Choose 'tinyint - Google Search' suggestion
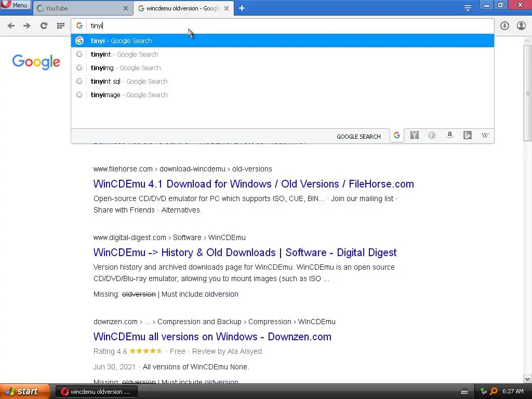Image resolution: width=532 pixels, height=399 pixels. click(x=282, y=54)
